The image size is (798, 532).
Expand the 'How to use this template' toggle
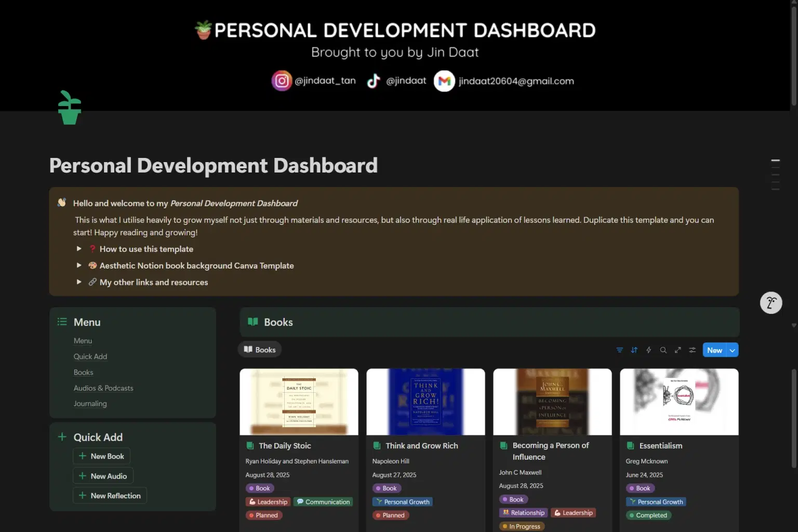pyautogui.click(x=78, y=249)
